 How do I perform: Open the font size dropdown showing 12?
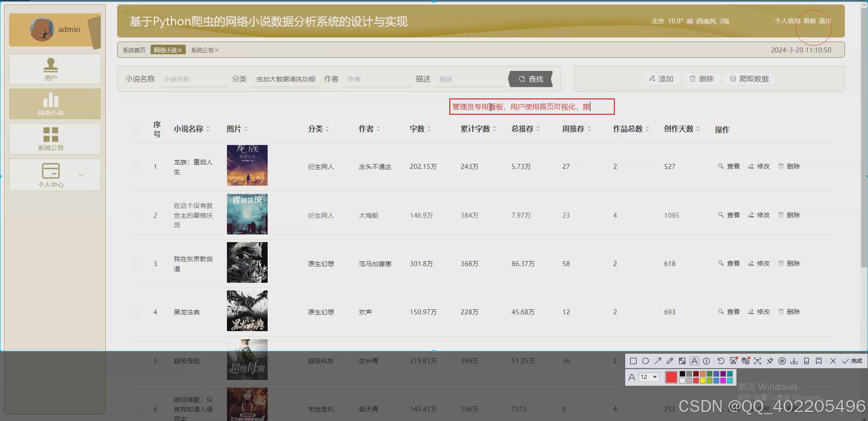pos(649,377)
